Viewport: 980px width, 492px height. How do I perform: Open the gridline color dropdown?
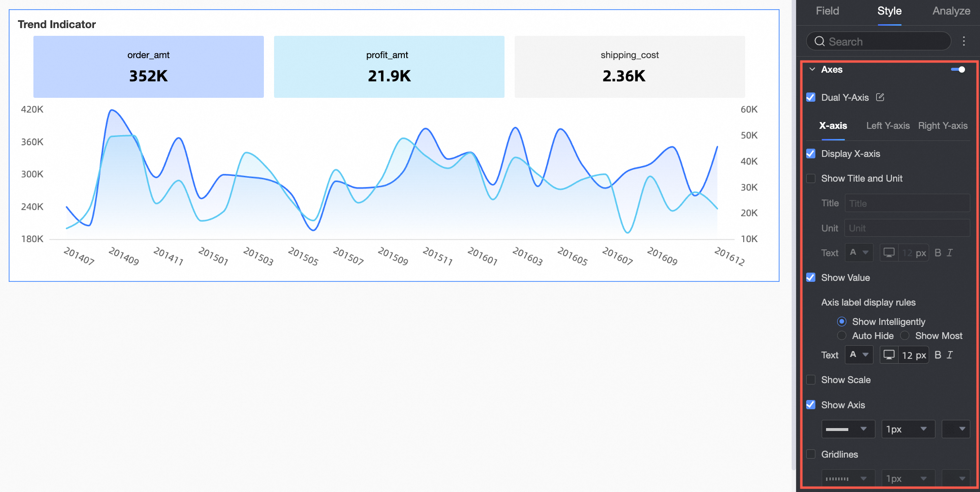click(x=956, y=478)
